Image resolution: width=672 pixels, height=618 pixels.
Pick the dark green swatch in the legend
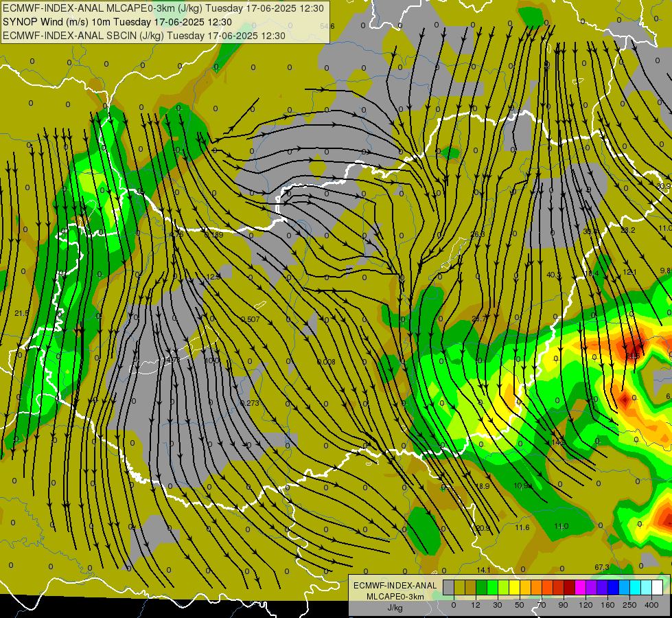pos(482,587)
